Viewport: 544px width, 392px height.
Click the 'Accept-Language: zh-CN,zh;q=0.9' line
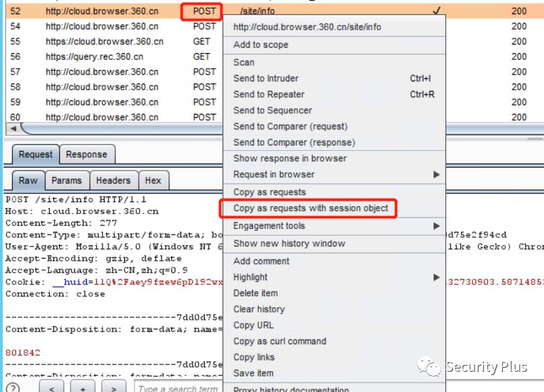[x=96, y=270]
